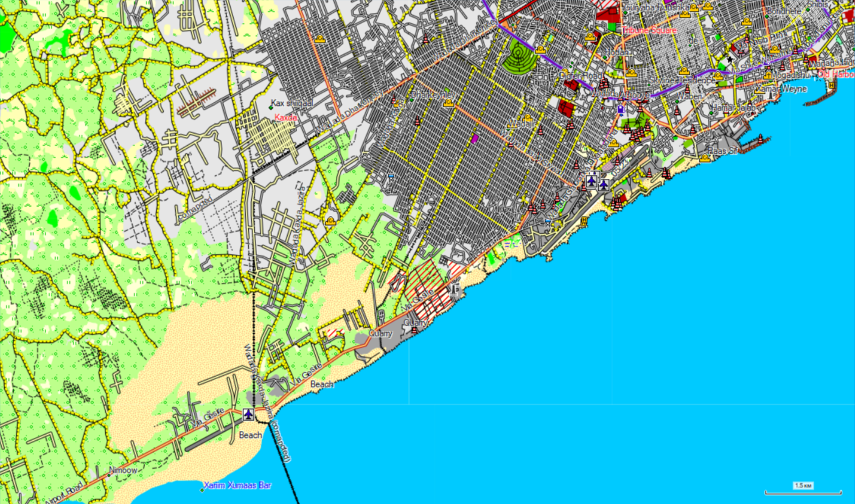Click the blue fuel pump icon
Image resolution: width=855 pixels, height=504 pixels.
point(620,110)
